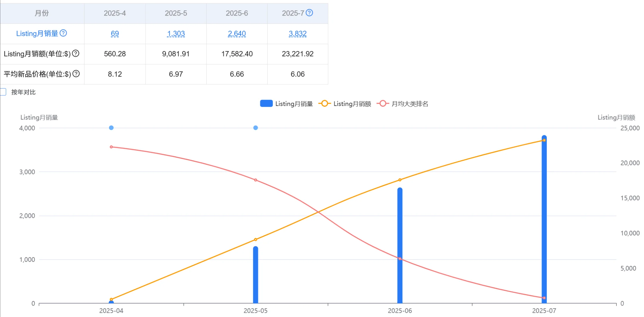Image resolution: width=644 pixels, height=317 pixels.
Task: Select the 2025-07 blue sales bar
Action: 544,219
